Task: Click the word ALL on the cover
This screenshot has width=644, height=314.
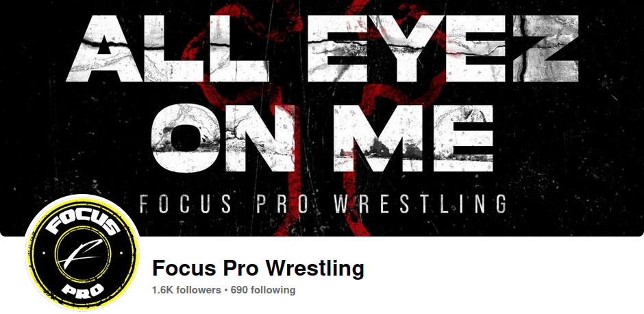Action: click(168, 49)
